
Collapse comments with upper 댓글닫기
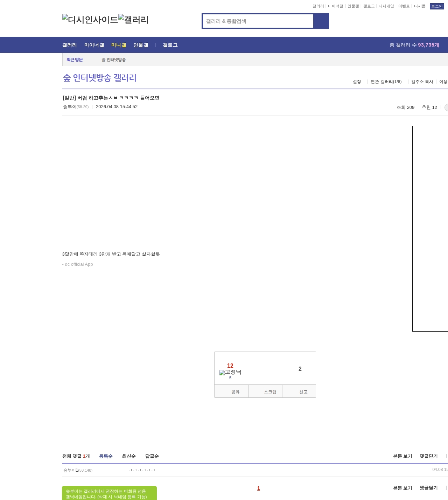[x=428, y=456]
